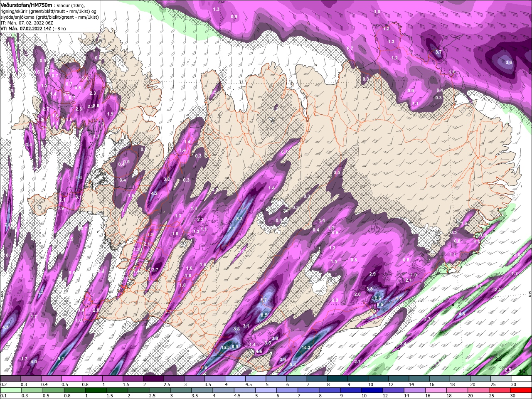Click the 0.1 label on lower scale
Screen dimensions: 532x399
(4, 396)
